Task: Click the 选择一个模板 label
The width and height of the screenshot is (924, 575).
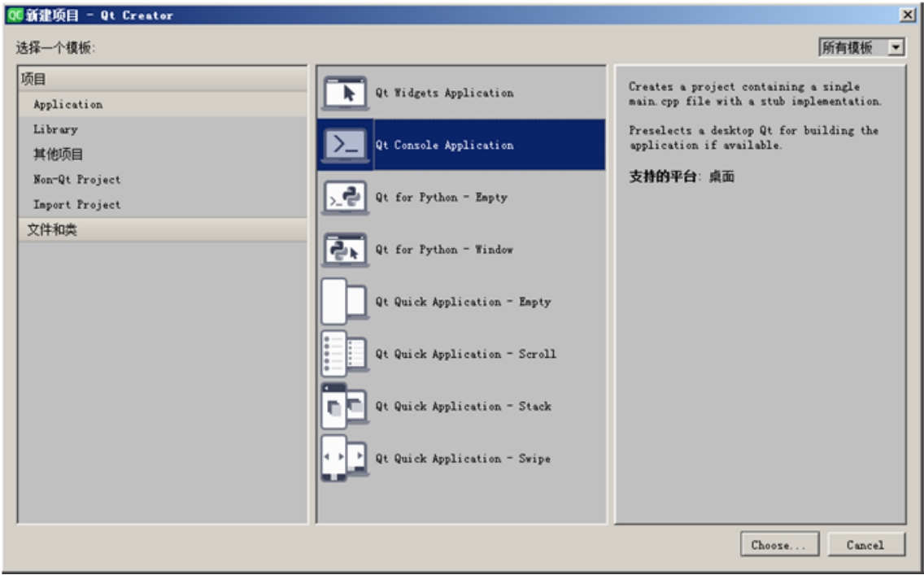Action: [55, 48]
